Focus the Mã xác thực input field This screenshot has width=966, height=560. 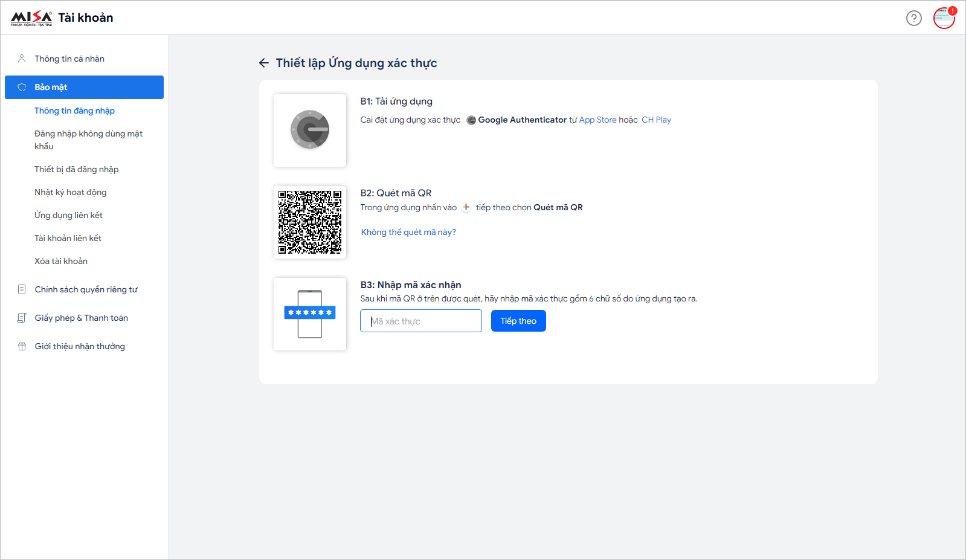pyautogui.click(x=421, y=321)
